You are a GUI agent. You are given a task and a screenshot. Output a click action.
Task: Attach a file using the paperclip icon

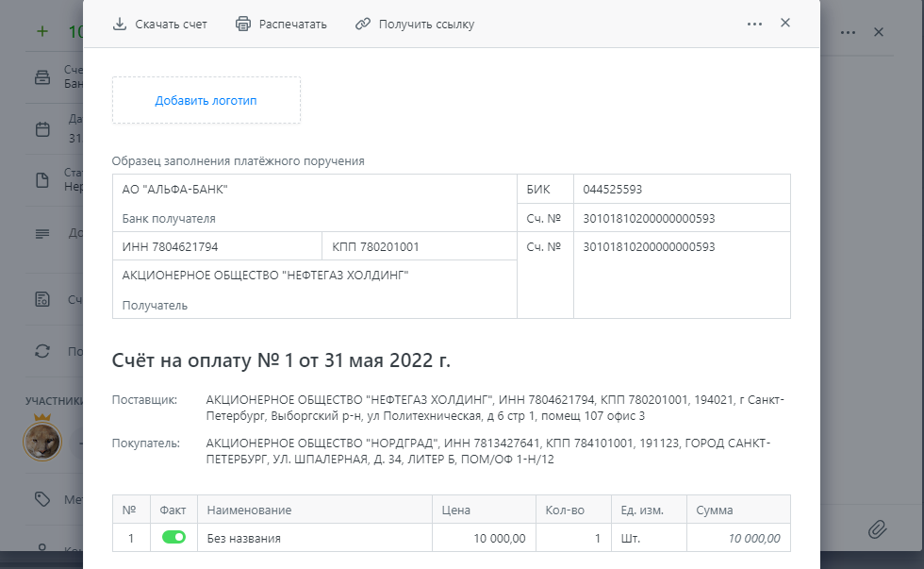[878, 529]
